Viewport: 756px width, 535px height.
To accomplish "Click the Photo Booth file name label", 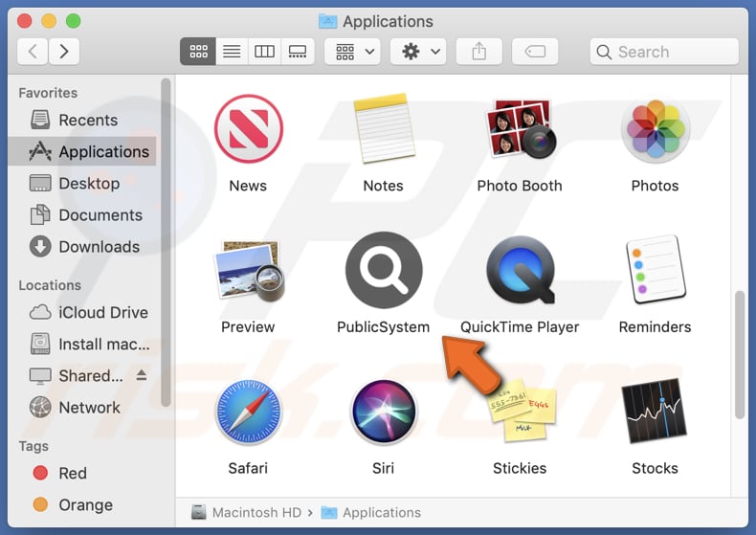I will pyautogui.click(x=520, y=186).
